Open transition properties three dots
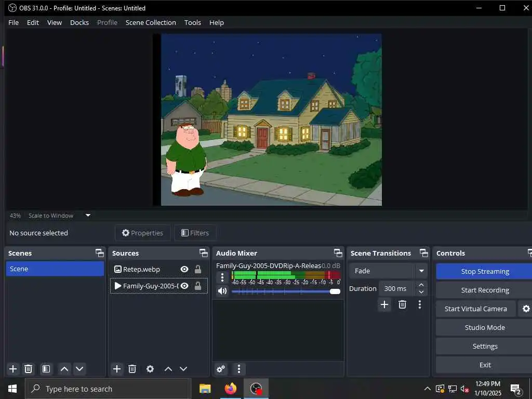 click(420, 304)
